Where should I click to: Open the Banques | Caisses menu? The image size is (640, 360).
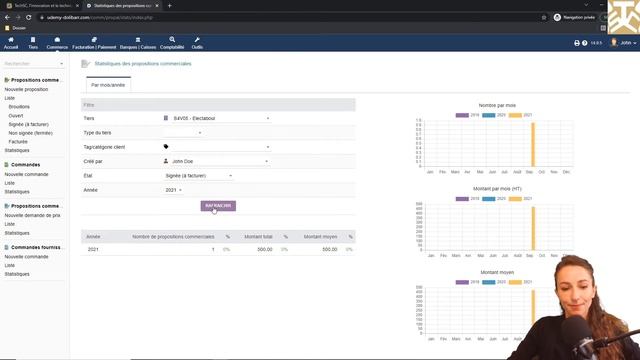138,43
